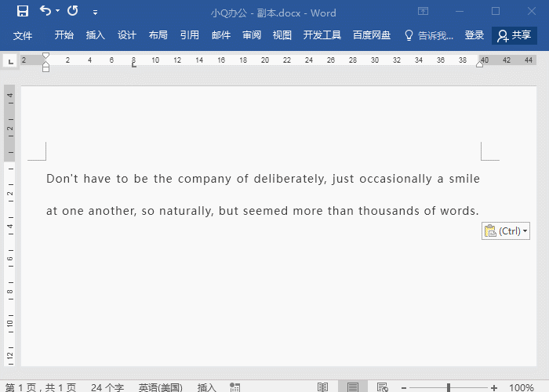Switch to the 开始 (Home) tab
The height and width of the screenshot is (392, 549).
[x=64, y=35]
